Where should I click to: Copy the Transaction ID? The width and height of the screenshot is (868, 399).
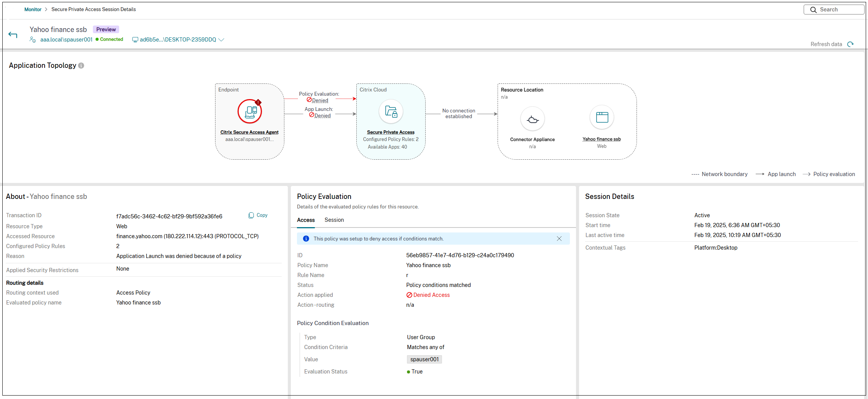coord(258,215)
